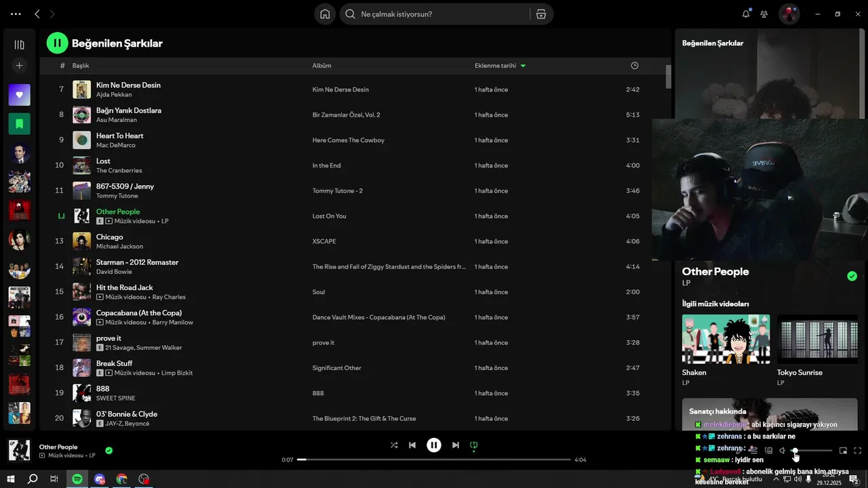Open the green bookmark Your Episodes tile
This screenshot has width=868, height=488.
(x=19, y=124)
